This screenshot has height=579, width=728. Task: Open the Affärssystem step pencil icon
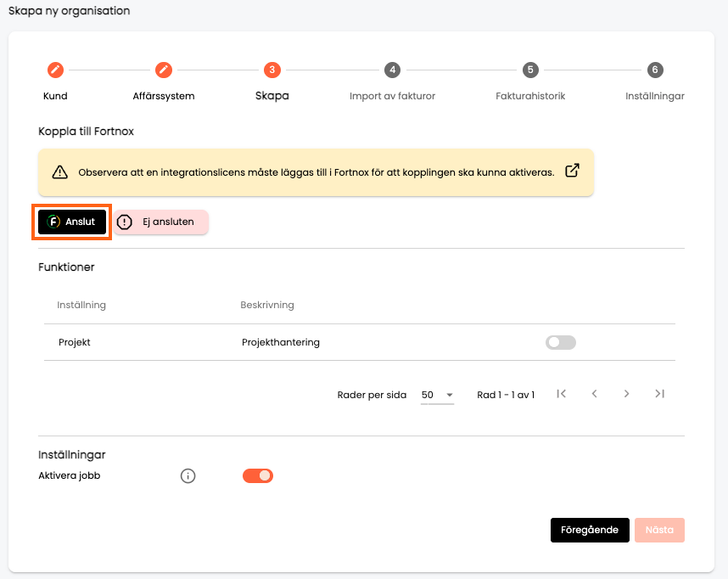coord(164,70)
